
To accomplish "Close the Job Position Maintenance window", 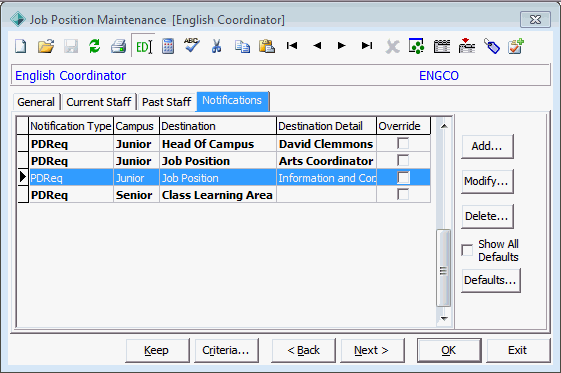I will 535,19.
